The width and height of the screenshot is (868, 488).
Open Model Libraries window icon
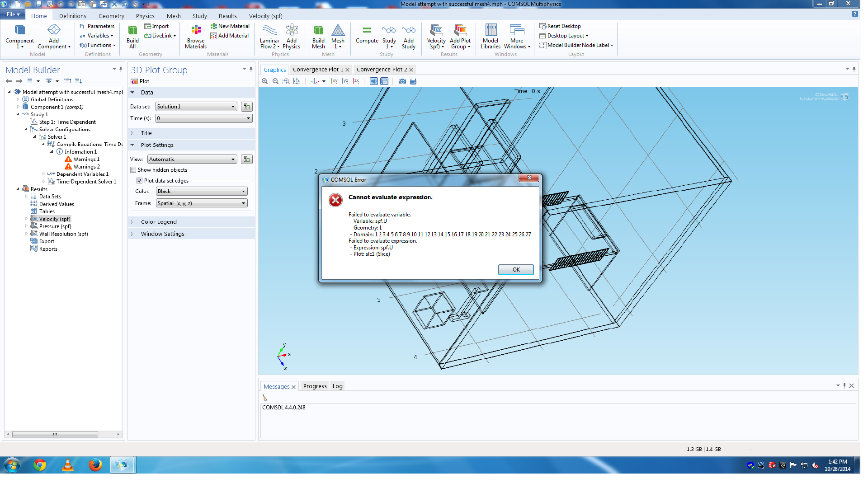[x=491, y=36]
